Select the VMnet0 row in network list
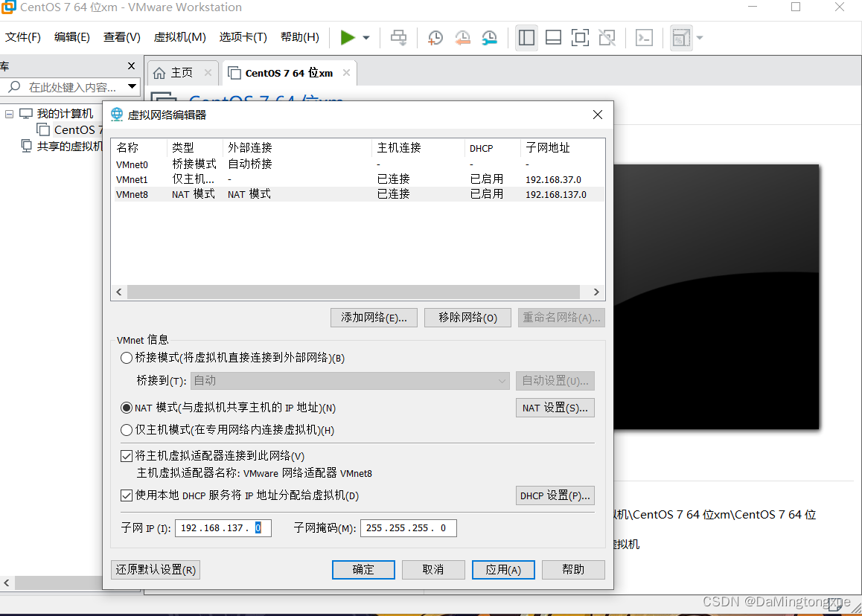The height and width of the screenshot is (616, 862). tap(358, 164)
